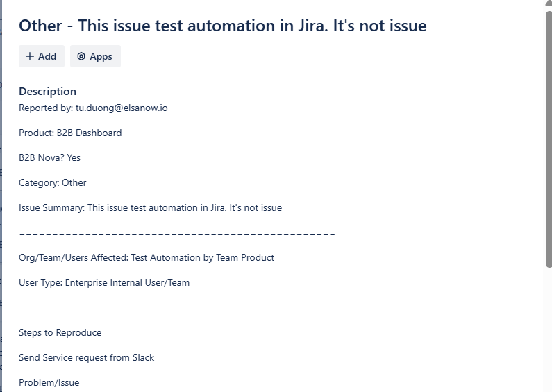Click the 'Product: B2B Dashboard' line
The image size is (552, 392).
pyautogui.click(x=70, y=133)
